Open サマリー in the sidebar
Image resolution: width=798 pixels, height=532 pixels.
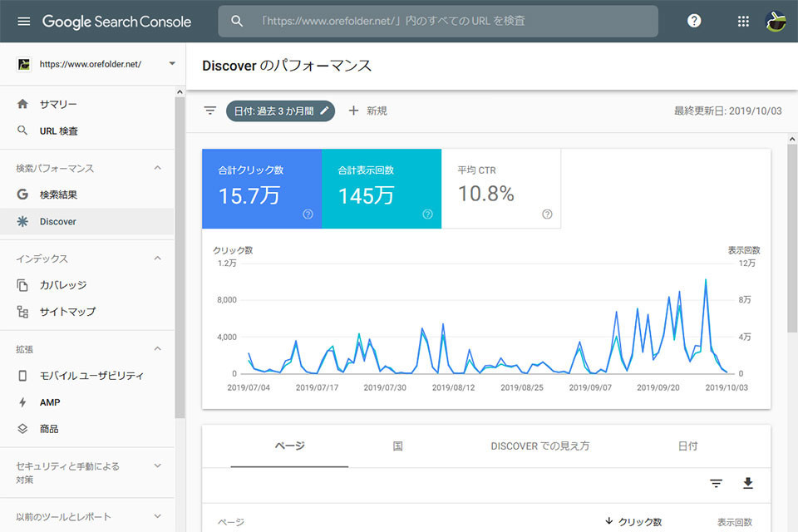click(x=87, y=104)
